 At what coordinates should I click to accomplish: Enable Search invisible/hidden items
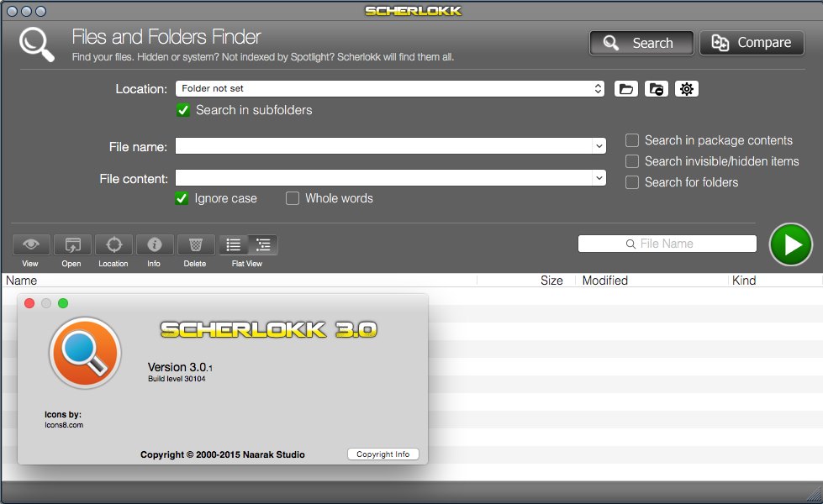632,161
